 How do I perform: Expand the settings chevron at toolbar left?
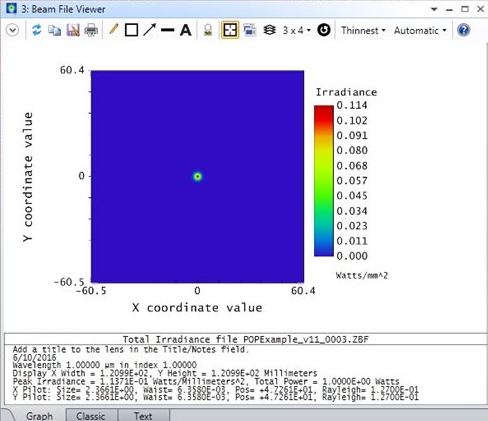13,30
